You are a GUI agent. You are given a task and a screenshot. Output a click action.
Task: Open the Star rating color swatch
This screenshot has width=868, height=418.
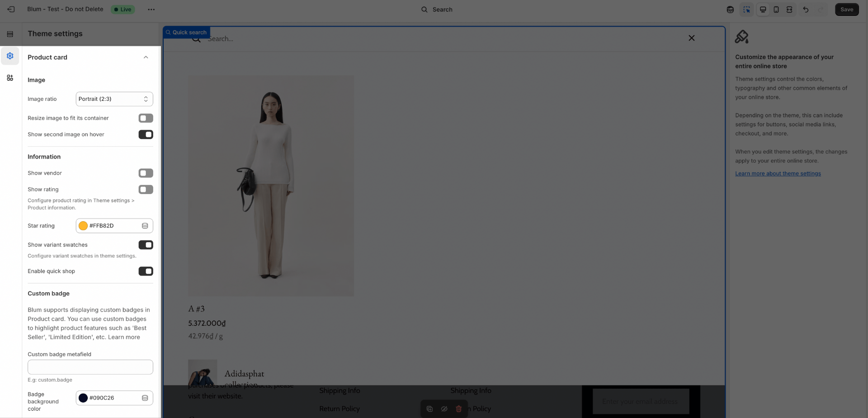coord(83,225)
